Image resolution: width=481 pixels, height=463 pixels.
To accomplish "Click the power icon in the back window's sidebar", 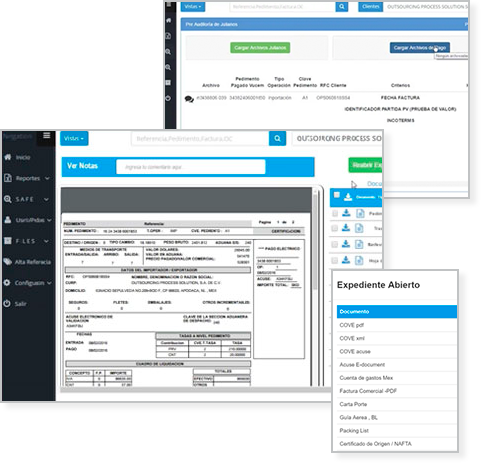I will tap(168, 98).
